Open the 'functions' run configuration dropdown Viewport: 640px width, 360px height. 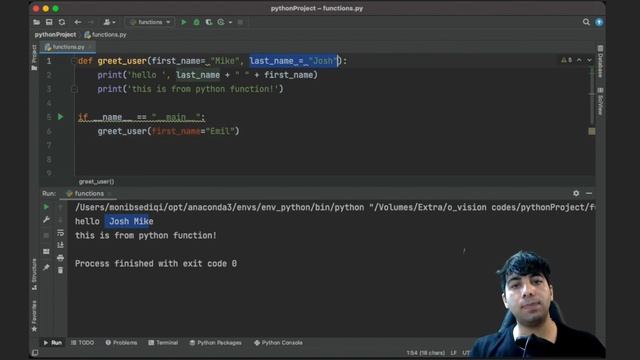pyautogui.click(x=150, y=22)
